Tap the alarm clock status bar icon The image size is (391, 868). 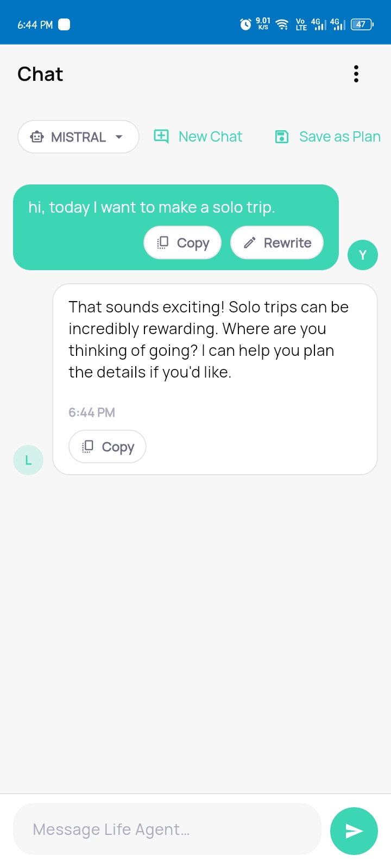point(246,24)
